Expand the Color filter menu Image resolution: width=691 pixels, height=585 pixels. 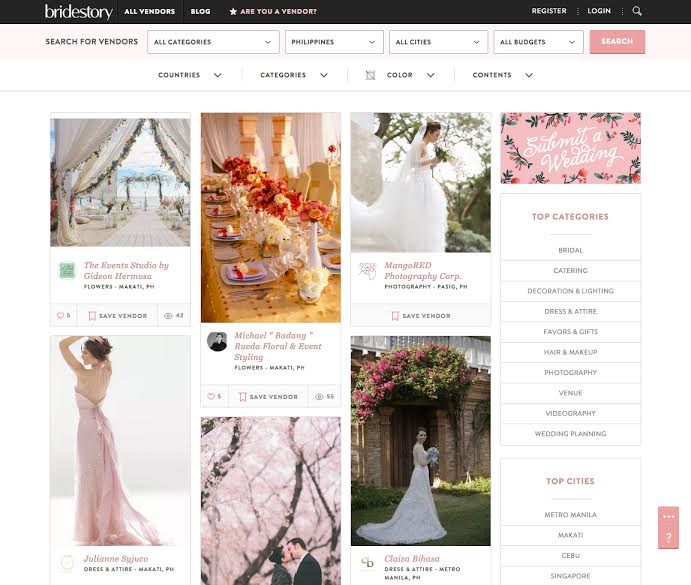tap(400, 75)
